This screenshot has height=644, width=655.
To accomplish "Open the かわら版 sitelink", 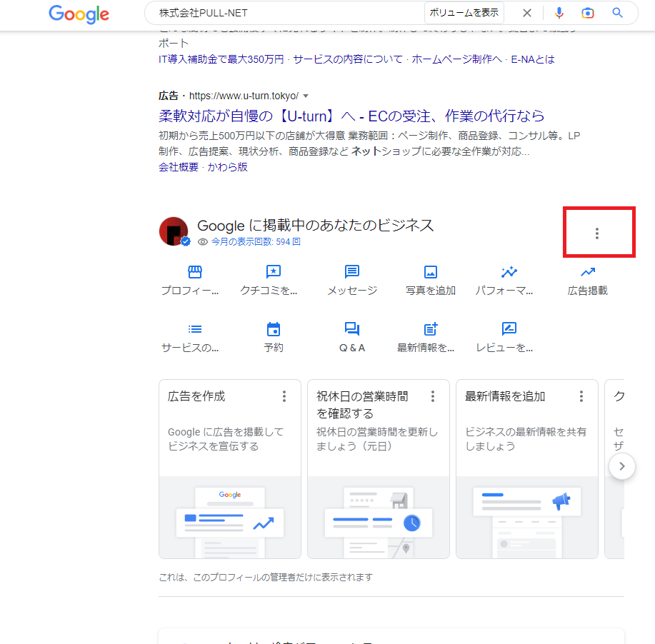I will click(x=227, y=167).
